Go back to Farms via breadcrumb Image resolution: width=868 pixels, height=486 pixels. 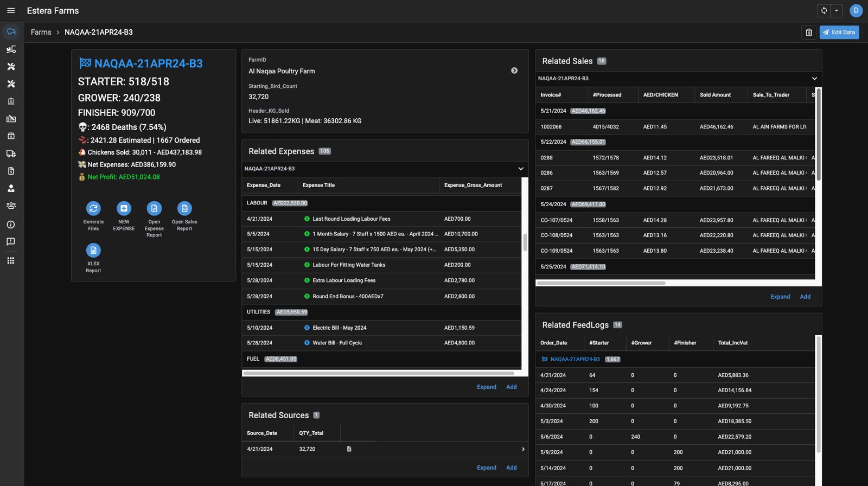tap(41, 33)
